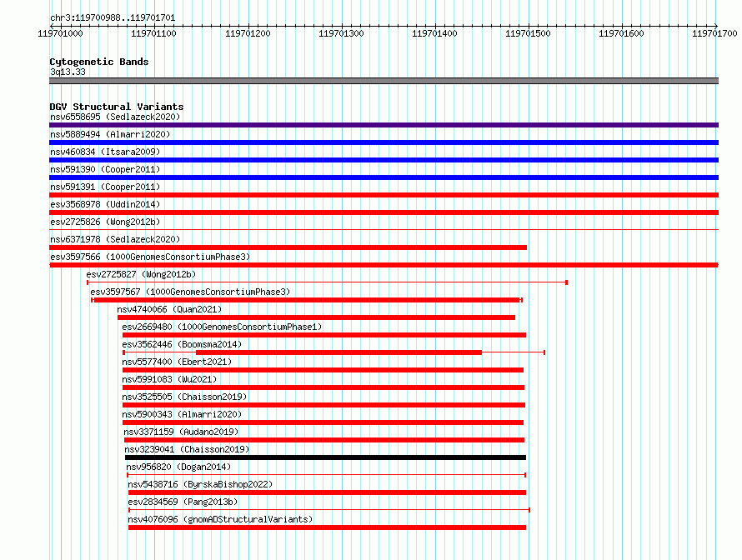The width and height of the screenshot is (742, 560).
Task: Select nsv5991083 (Wu2021) label
Action: (169, 379)
